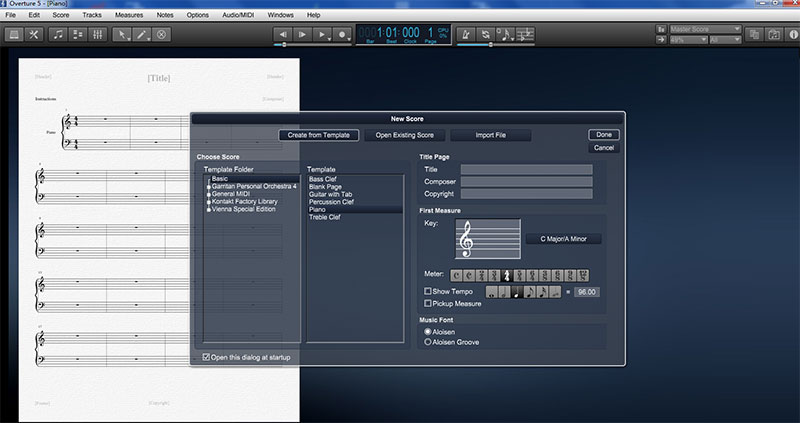Enable the Show Tempo checkbox
Image resolution: width=800 pixels, height=423 pixels.
[429, 291]
